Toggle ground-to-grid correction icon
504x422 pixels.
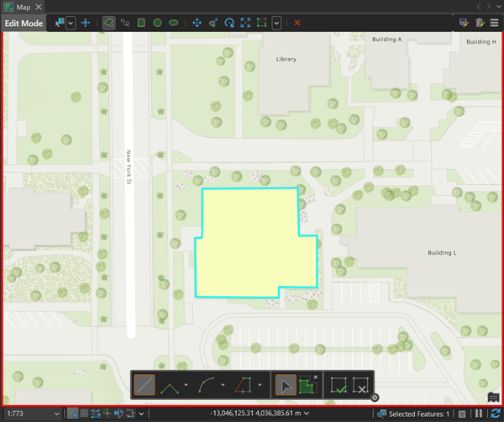[118, 414]
